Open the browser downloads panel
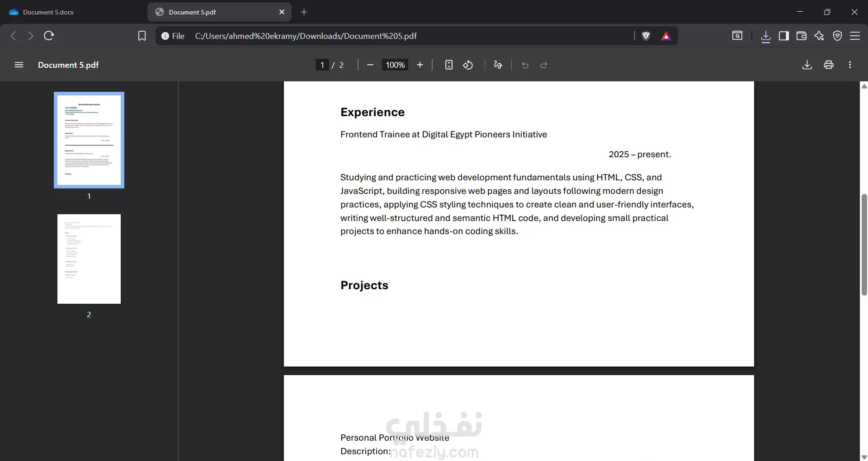 tap(765, 36)
